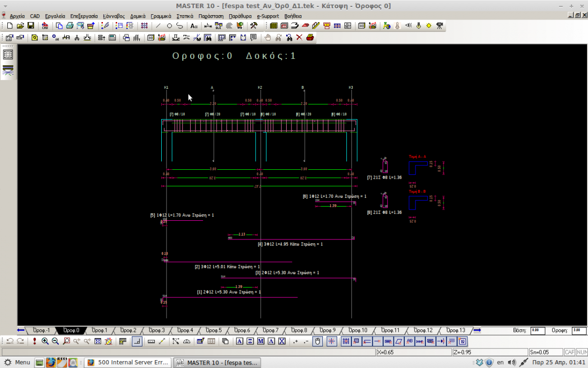Click the Βάση value input field
Screen dimensions: 588x368
click(538, 330)
